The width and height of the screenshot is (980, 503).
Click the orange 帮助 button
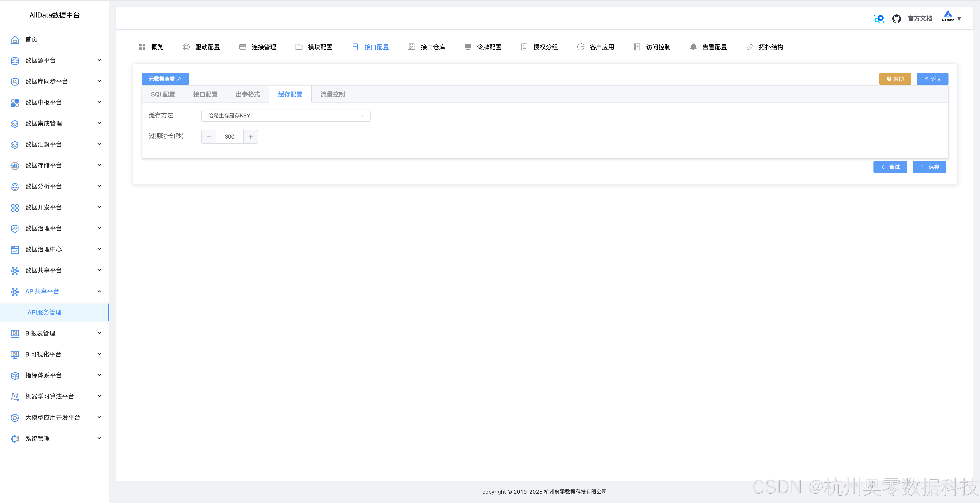coord(895,79)
